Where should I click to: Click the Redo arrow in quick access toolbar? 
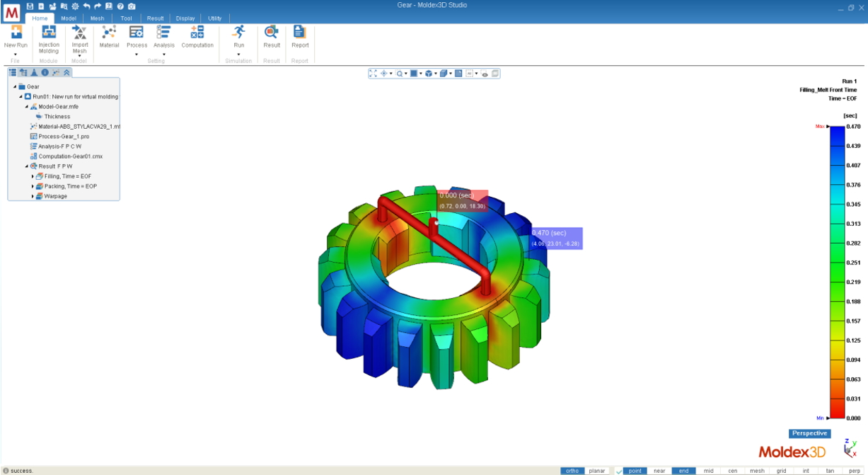(x=97, y=6)
